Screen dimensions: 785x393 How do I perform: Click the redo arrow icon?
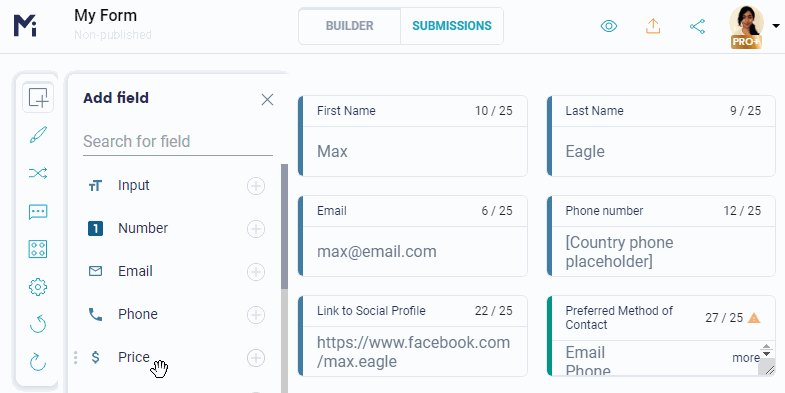coord(38,361)
